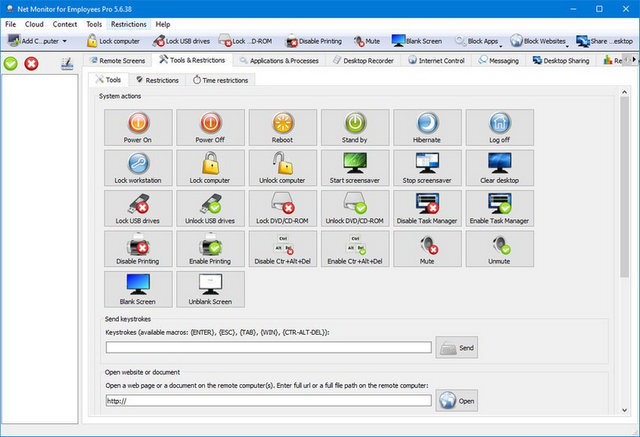Screen dimensions: 640x437
Task: Put remote computer into Hibernate
Action: 427,127
